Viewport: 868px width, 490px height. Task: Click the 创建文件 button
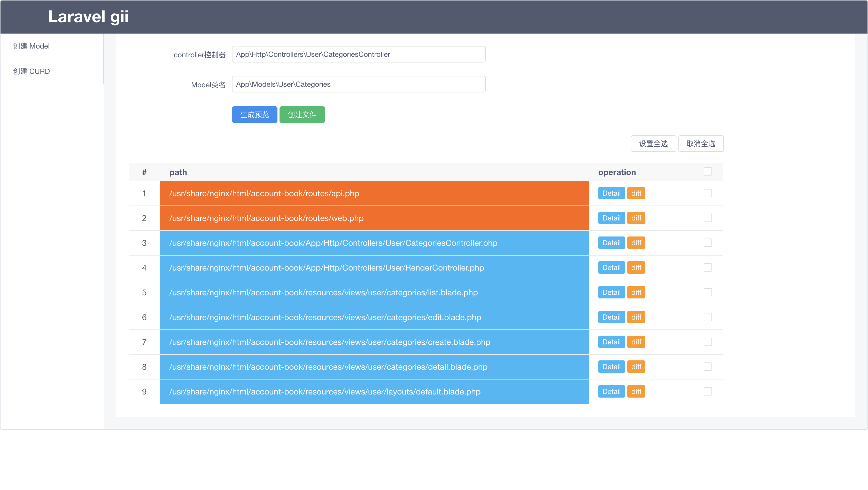point(302,115)
